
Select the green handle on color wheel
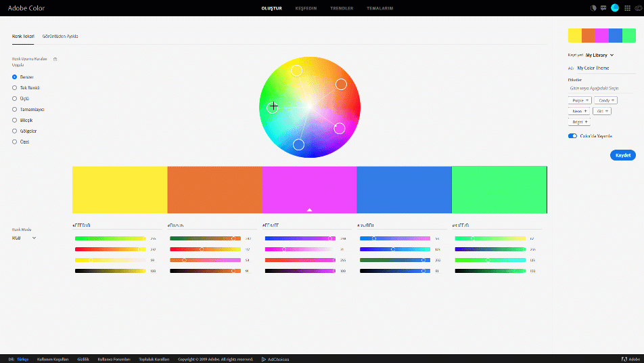pos(273,107)
